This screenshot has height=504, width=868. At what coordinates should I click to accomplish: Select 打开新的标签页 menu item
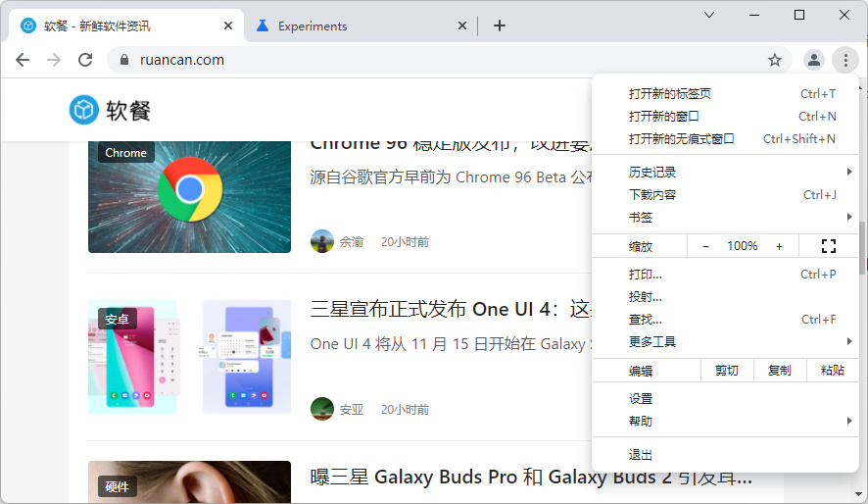pyautogui.click(x=725, y=93)
